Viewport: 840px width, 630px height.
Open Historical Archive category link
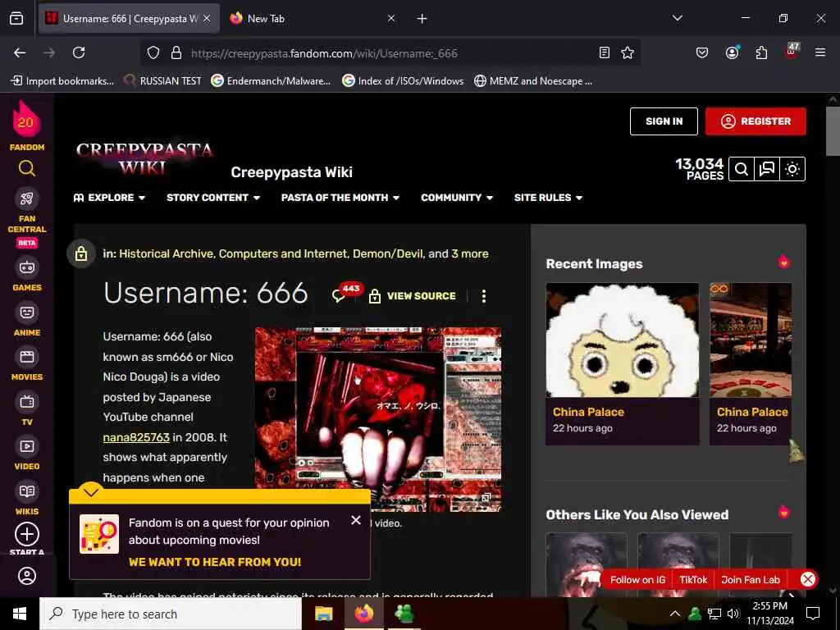click(166, 254)
